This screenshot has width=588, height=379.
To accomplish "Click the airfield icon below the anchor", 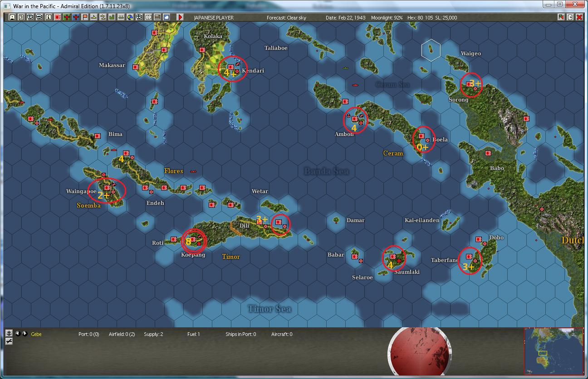I will click(x=9, y=341).
